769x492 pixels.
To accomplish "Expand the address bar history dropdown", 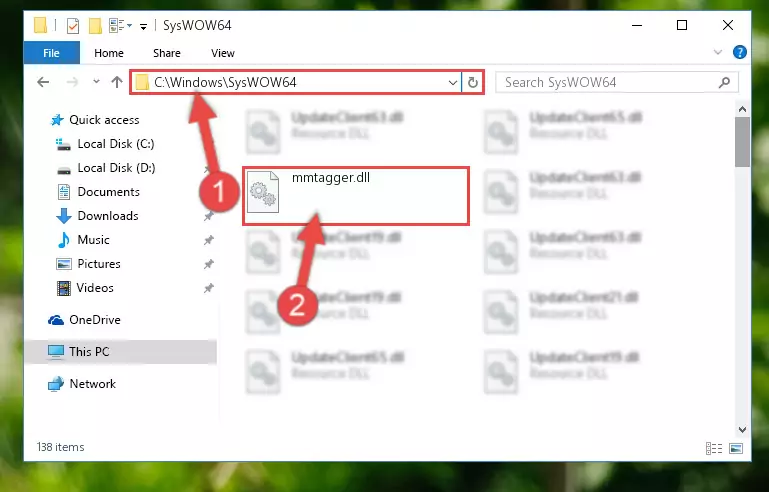I will pos(453,82).
